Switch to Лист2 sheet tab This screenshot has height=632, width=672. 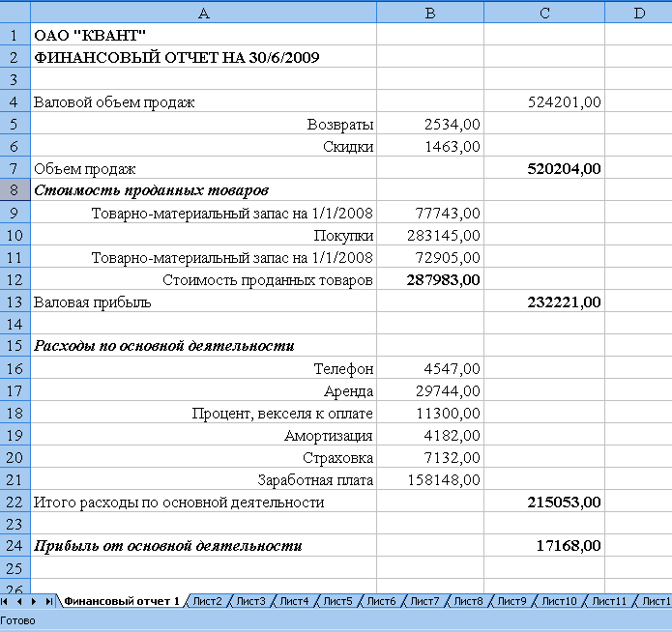coord(208,602)
